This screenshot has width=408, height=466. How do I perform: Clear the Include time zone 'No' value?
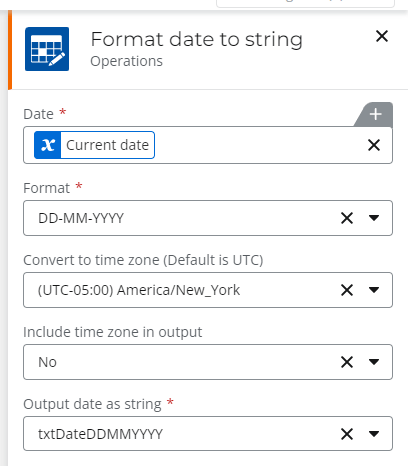tap(347, 362)
